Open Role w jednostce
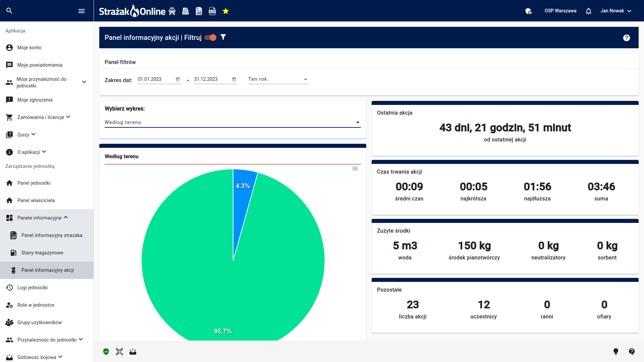This screenshot has width=644, height=362. click(x=47, y=305)
